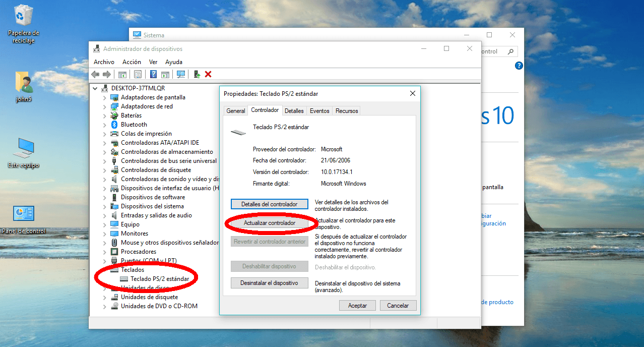Open the Ayuda menu
Viewport: 644px width, 347px height.
coord(174,62)
